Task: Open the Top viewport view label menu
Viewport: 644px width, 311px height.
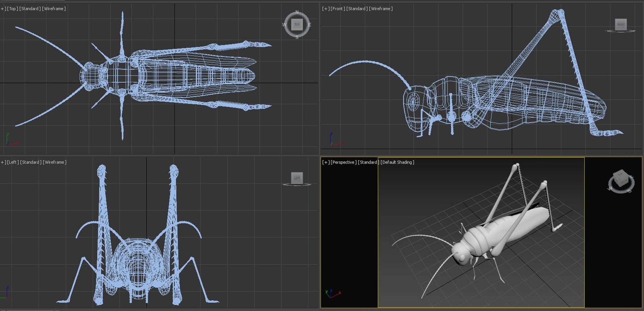Action: (12, 9)
